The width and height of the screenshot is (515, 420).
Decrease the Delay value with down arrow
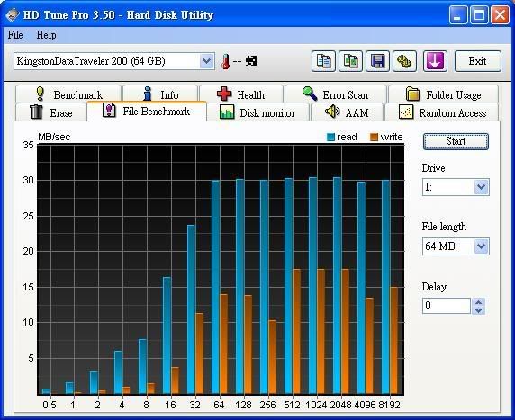pos(479,310)
